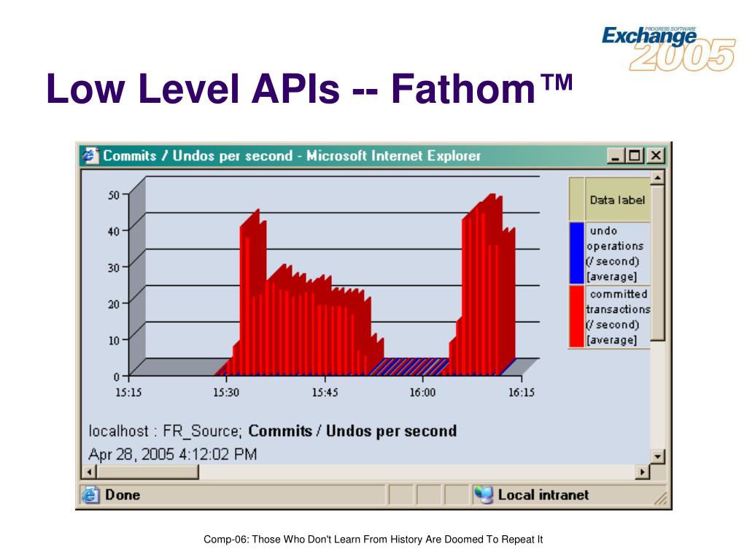Click the status bar resize grip

pyautogui.click(x=660, y=498)
